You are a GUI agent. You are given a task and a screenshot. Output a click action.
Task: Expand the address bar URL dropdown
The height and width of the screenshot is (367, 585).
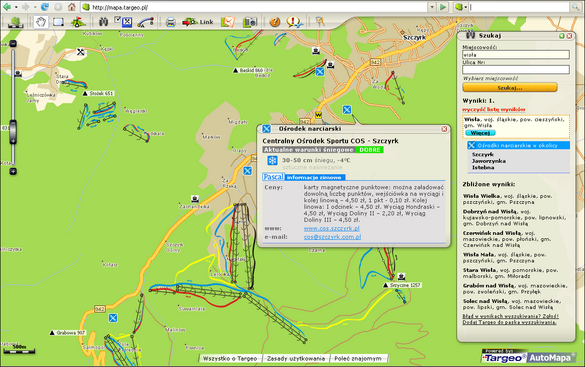[432, 7]
